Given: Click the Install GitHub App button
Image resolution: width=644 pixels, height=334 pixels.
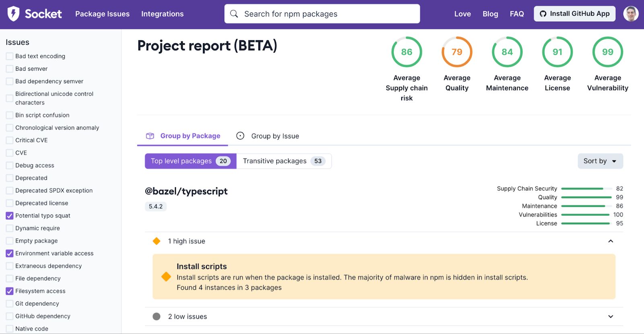Looking at the screenshot, I should pos(574,14).
